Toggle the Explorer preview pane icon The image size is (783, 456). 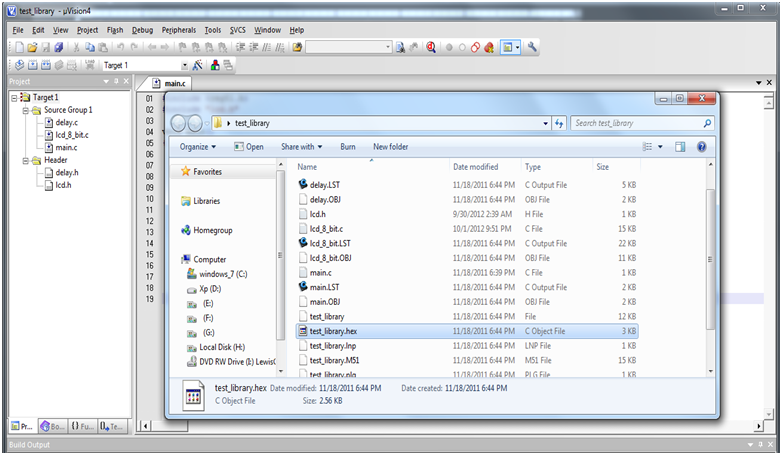680,147
